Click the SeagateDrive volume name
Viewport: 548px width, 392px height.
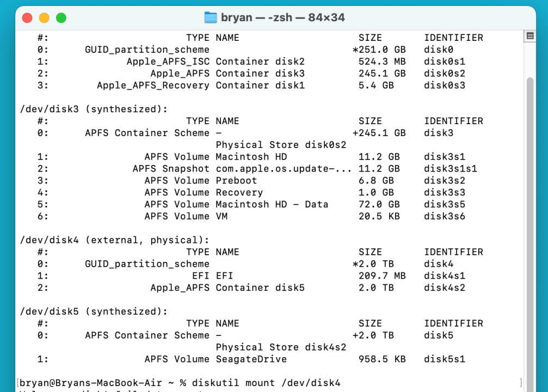(x=251, y=359)
